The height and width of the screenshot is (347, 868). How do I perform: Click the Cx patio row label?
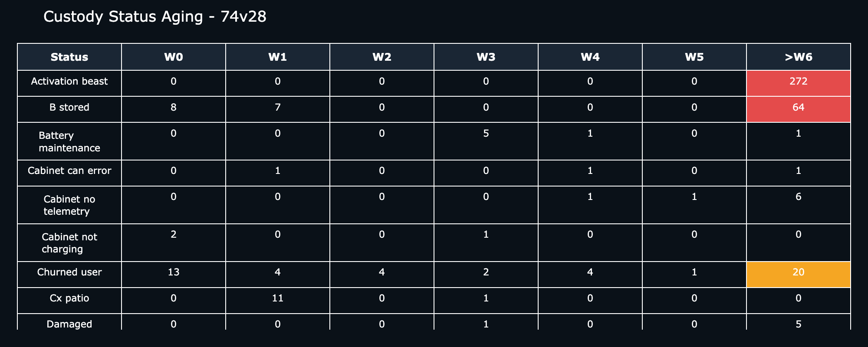click(x=69, y=298)
